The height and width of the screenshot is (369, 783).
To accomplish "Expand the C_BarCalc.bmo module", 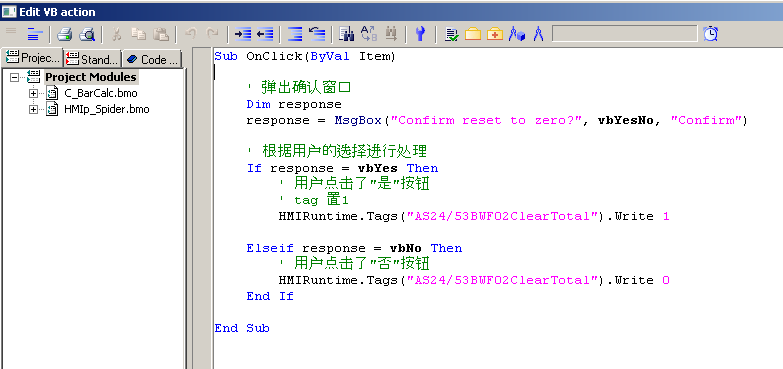I will 33,93.
